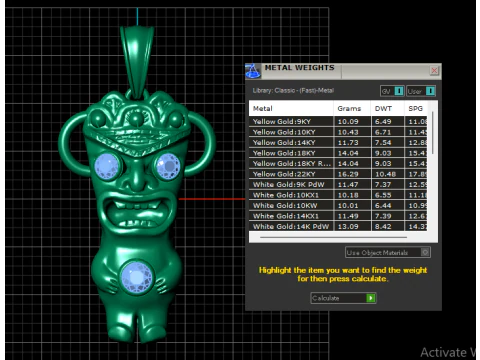The width and height of the screenshot is (480, 360).
Task: Click the SPG column header
Action: [x=416, y=108]
